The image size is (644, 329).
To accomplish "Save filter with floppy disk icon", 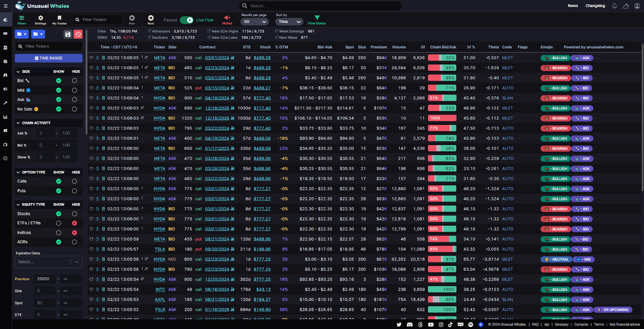I will tap(68, 34).
